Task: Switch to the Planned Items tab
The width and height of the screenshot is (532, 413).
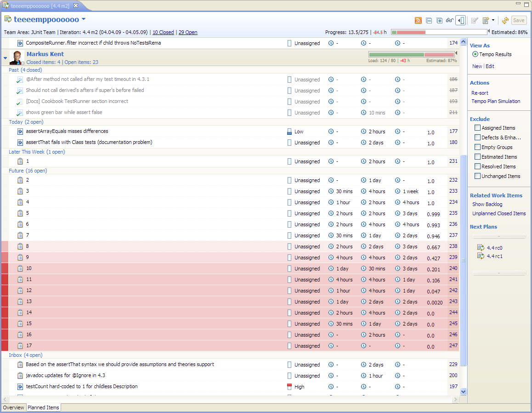Action: pyautogui.click(x=44, y=407)
